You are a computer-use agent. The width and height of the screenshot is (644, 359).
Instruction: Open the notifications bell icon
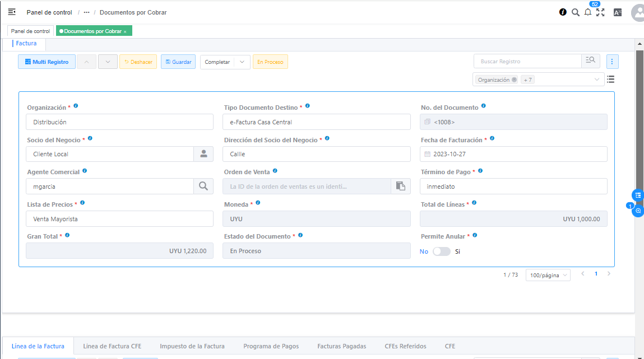click(x=587, y=12)
